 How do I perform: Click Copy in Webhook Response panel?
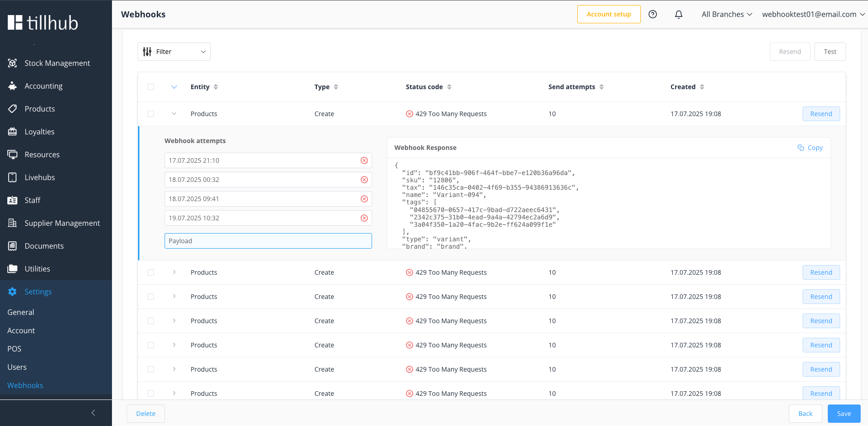tap(810, 148)
